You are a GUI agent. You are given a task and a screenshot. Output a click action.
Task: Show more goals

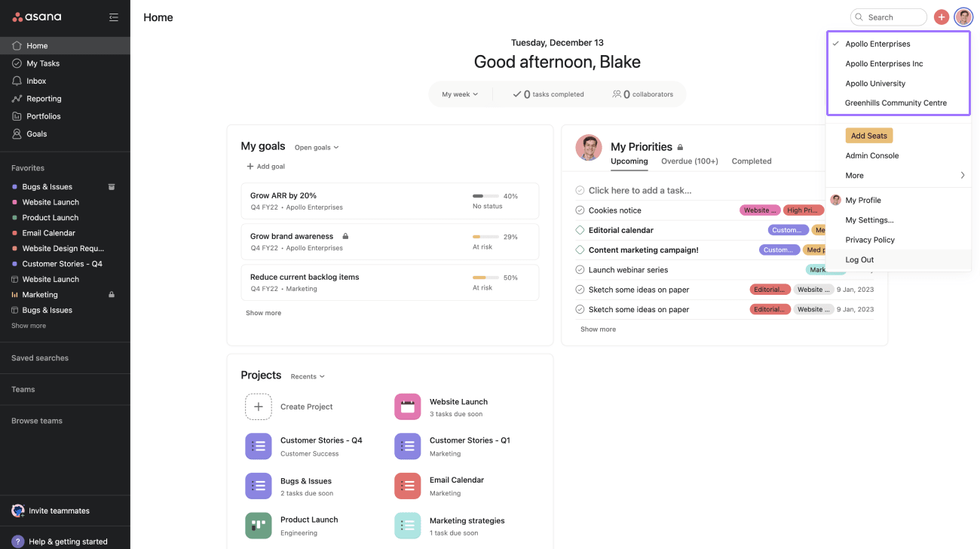(263, 313)
